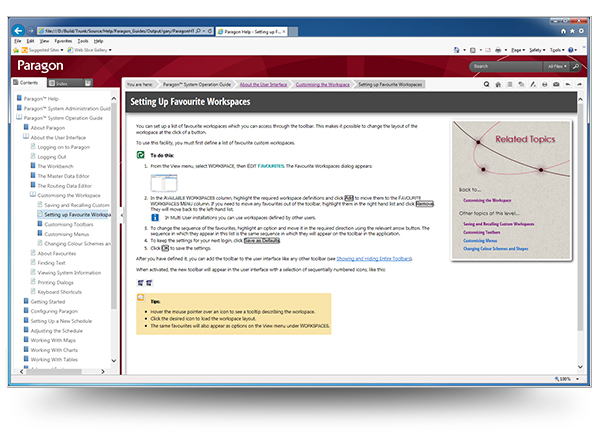Collapse the Customising the Workspace tree node
Image resolution: width=599 pixels, height=432 pixels.
pos(33,195)
